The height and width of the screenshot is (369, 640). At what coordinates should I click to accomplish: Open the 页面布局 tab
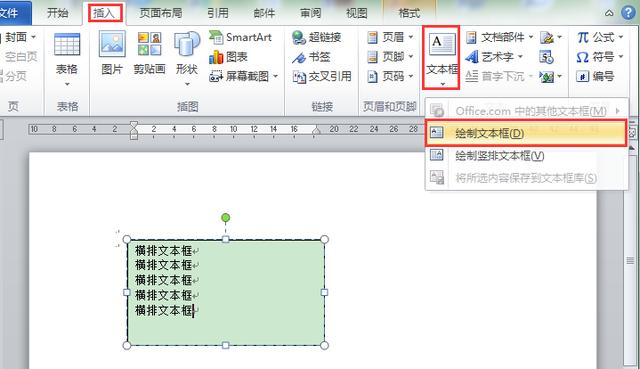tap(161, 13)
